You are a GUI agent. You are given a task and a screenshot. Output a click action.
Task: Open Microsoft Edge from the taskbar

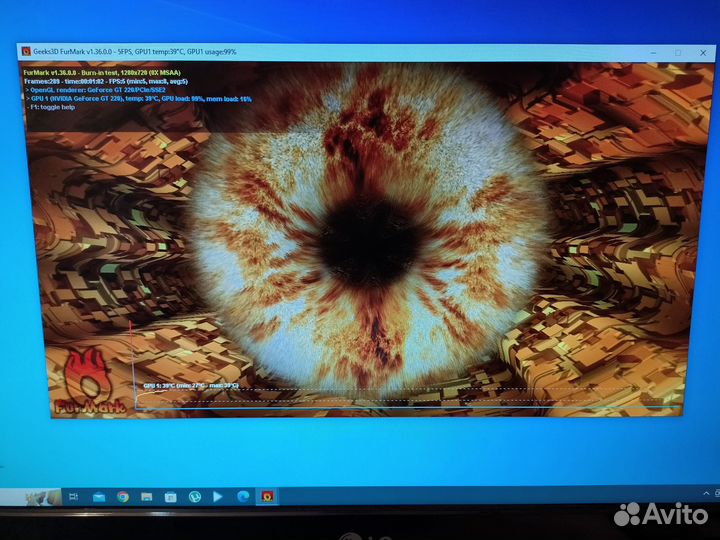[243, 496]
